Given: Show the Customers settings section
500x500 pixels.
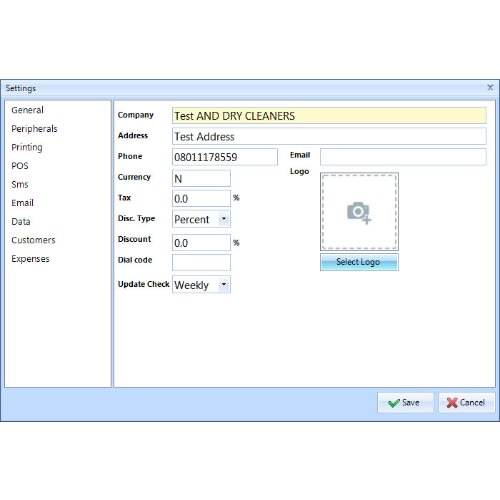Looking at the screenshot, I should (33, 240).
